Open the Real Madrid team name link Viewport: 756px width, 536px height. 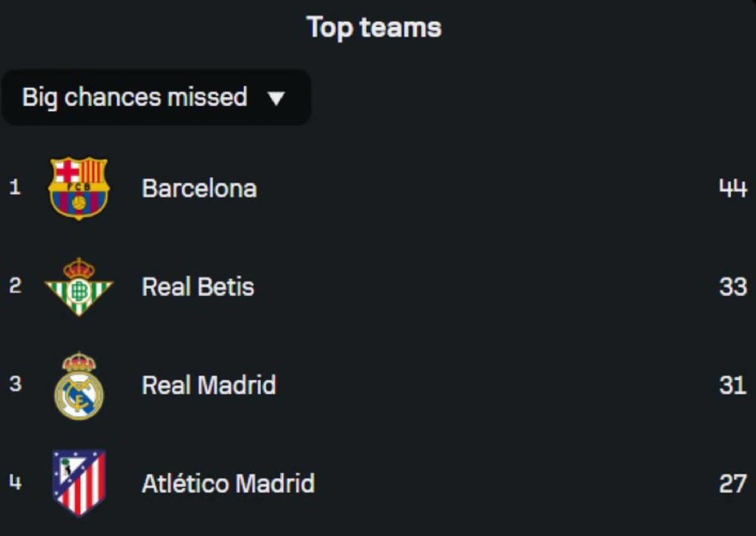[209, 385]
